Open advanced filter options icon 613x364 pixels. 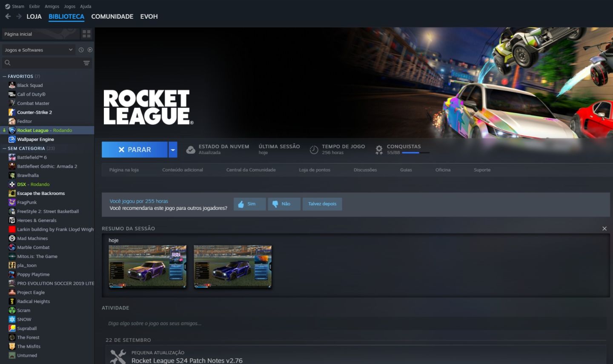86,63
